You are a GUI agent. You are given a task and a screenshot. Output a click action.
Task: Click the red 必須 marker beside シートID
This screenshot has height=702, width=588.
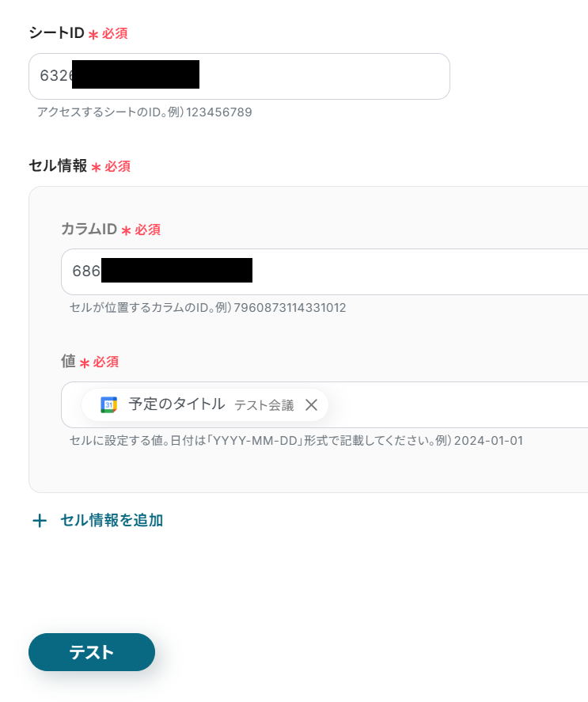coord(115,33)
